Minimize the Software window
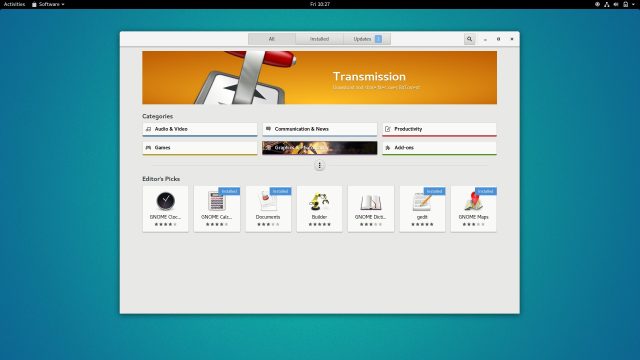 [x=485, y=39]
